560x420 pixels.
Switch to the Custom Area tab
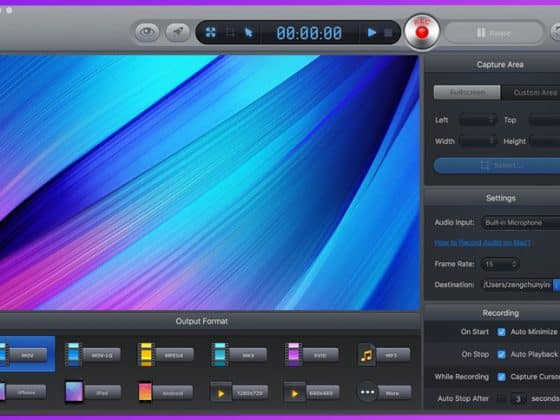point(531,92)
